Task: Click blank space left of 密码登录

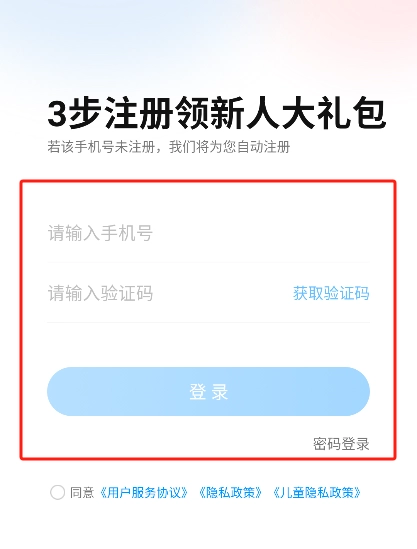Action: tap(175, 444)
